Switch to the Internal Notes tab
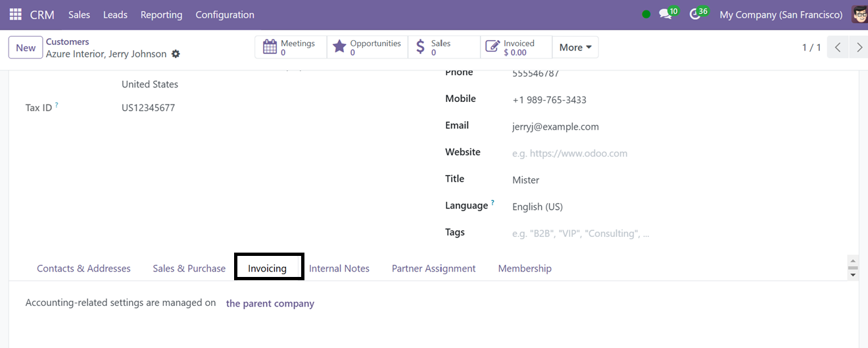 point(339,268)
